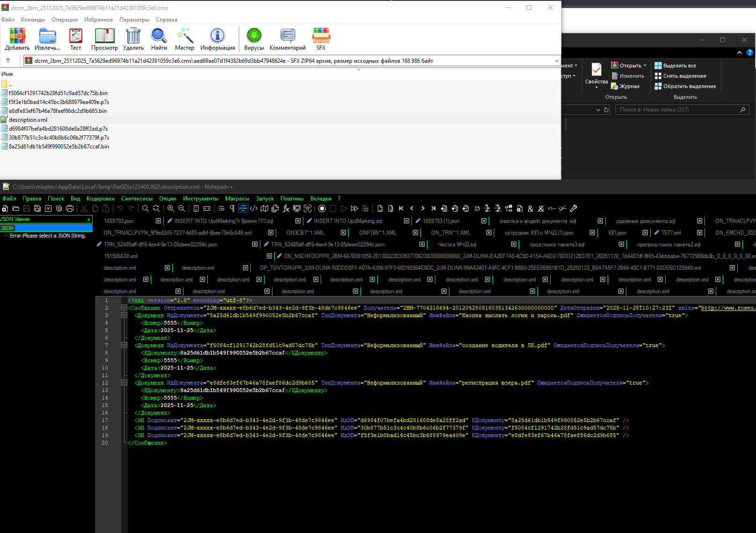Open the Плагины menu in Notepad++
This screenshot has width=756, height=533.
pyautogui.click(x=292, y=199)
